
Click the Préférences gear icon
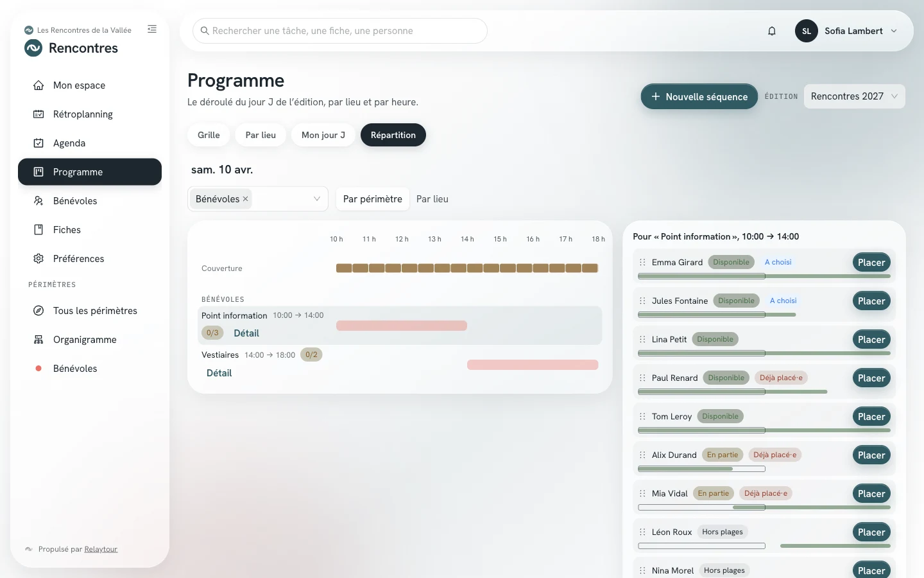38,259
